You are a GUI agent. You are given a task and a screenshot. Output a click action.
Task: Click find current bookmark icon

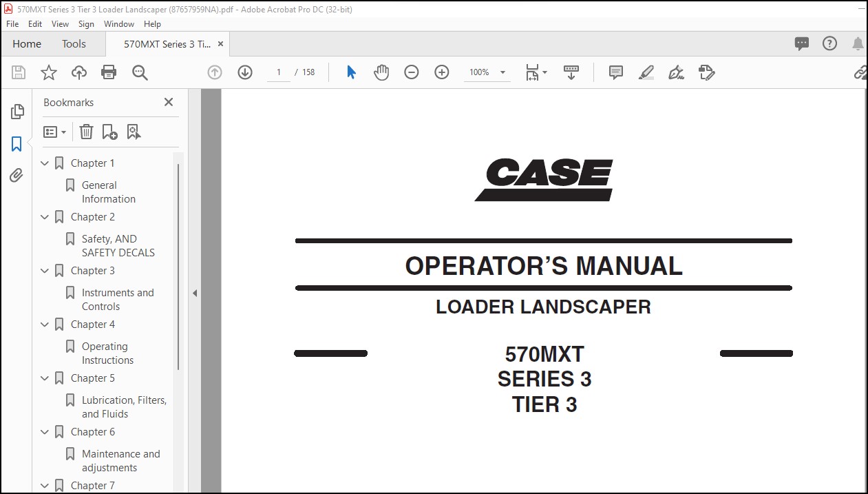[x=134, y=132]
